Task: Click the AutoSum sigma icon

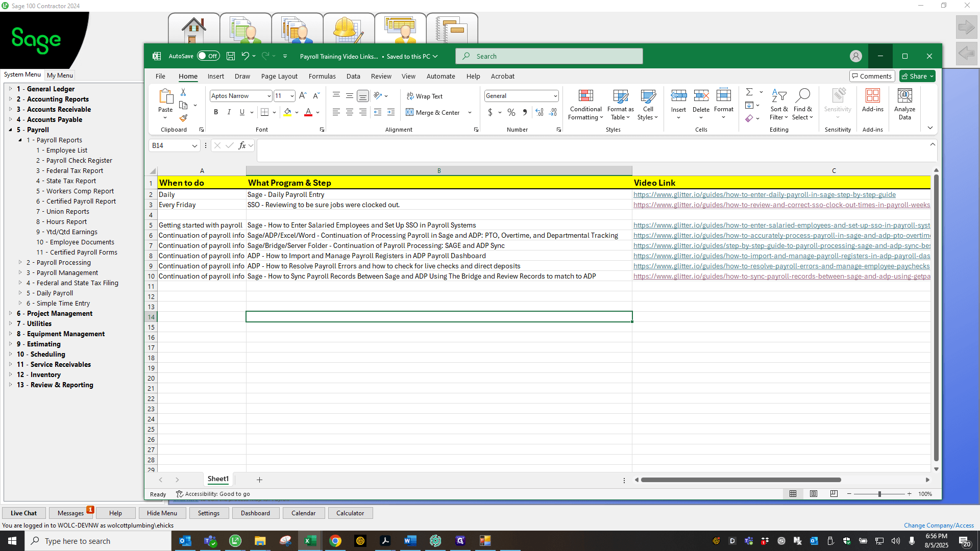Action: 749,92
